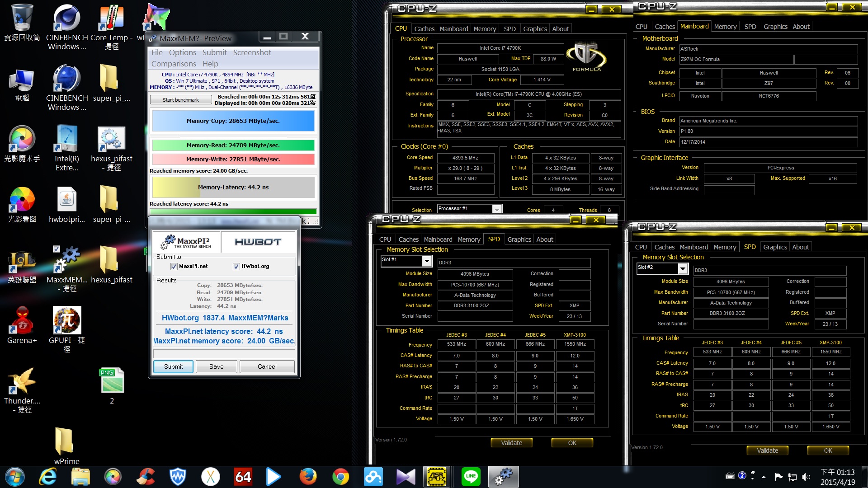Open the Screenshot menu in MaxxMEM
This screenshot has width=868, height=488.
coord(252,52)
